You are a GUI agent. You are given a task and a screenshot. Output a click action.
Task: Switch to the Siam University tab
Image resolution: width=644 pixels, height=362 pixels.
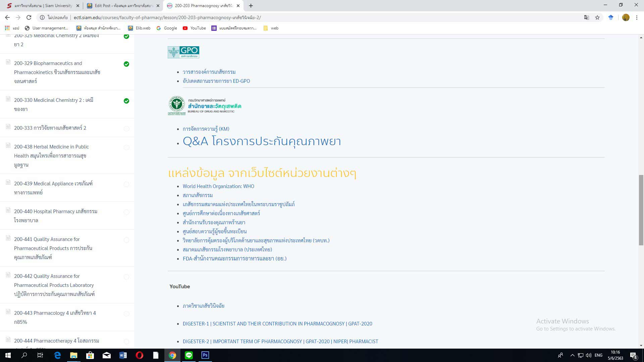click(x=43, y=6)
